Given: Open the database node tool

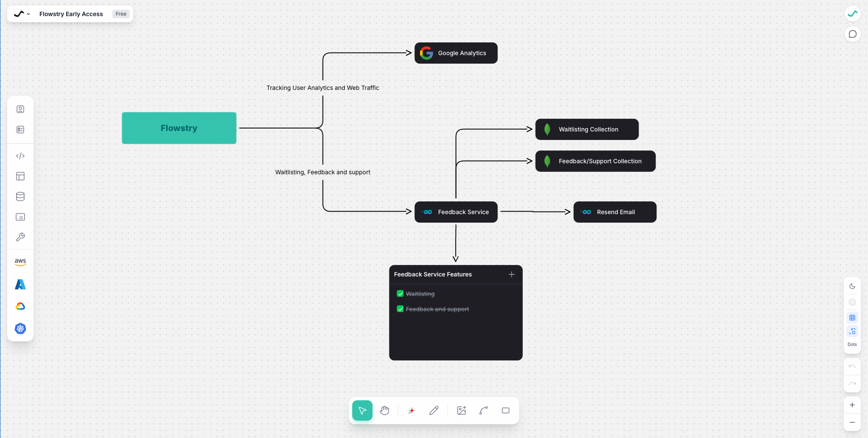Looking at the screenshot, I should point(20,196).
